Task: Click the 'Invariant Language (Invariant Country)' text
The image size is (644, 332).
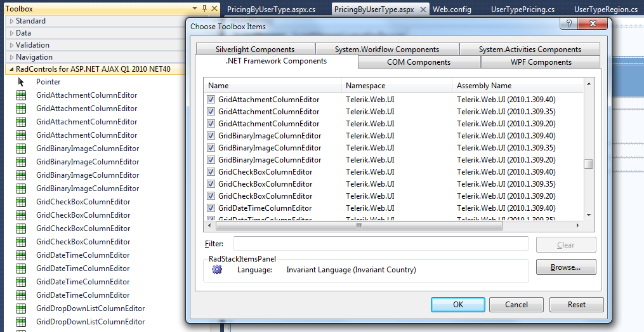Action: (x=351, y=270)
